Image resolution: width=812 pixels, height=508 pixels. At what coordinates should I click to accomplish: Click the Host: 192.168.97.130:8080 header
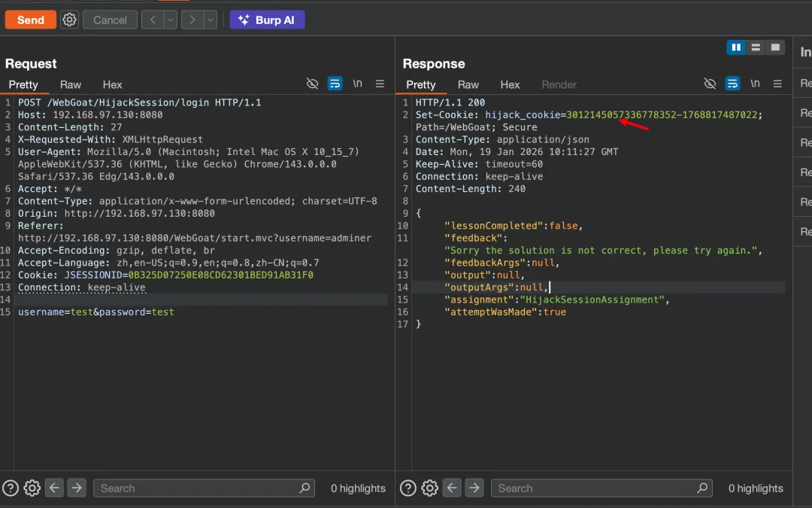point(90,115)
